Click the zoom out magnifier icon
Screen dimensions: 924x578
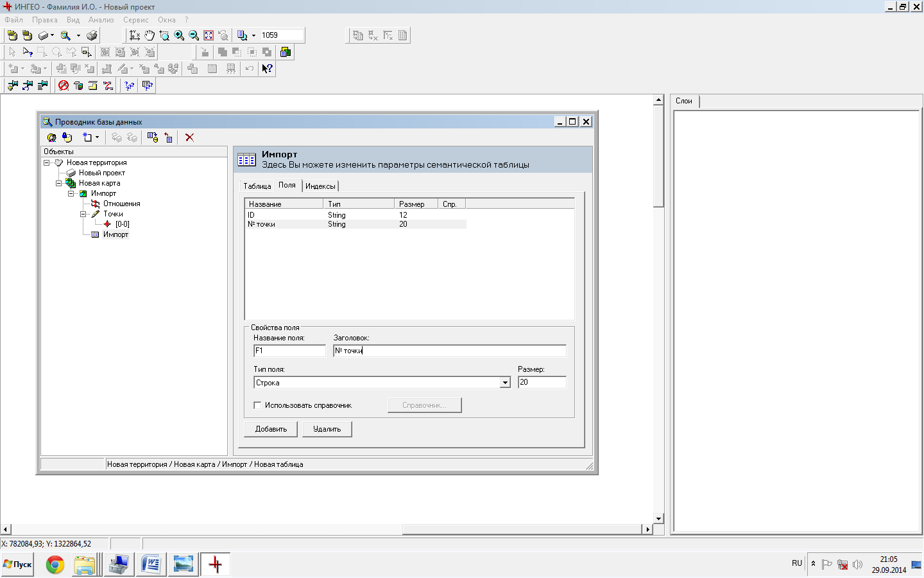(x=194, y=35)
